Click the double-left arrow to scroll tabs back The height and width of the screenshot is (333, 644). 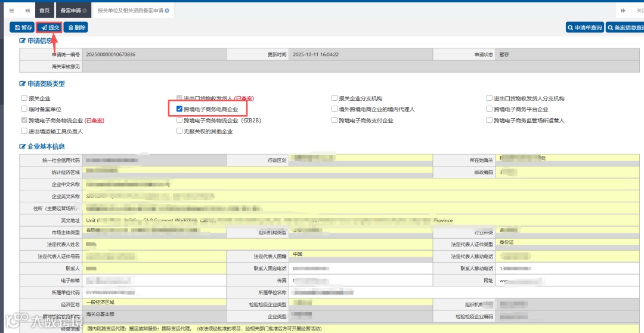point(27,10)
